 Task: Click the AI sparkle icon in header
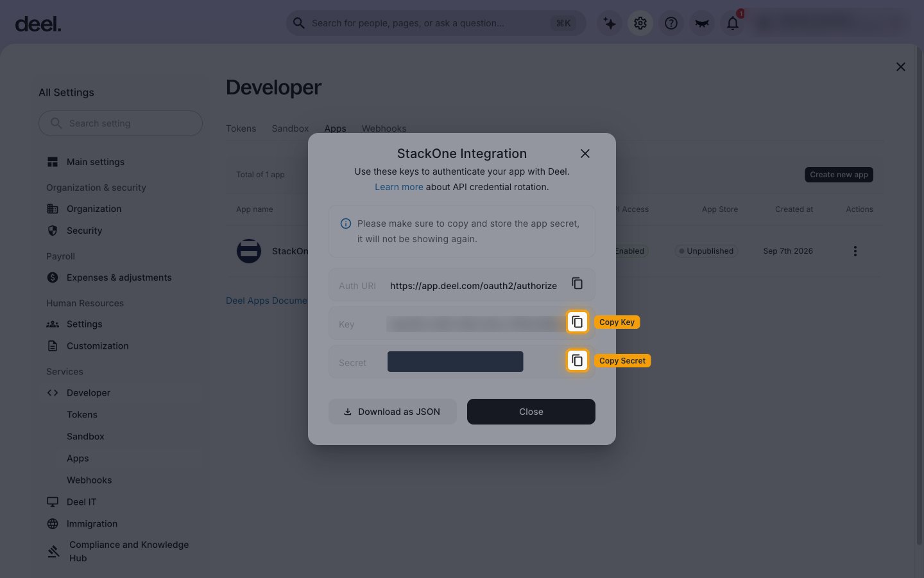[x=610, y=23]
